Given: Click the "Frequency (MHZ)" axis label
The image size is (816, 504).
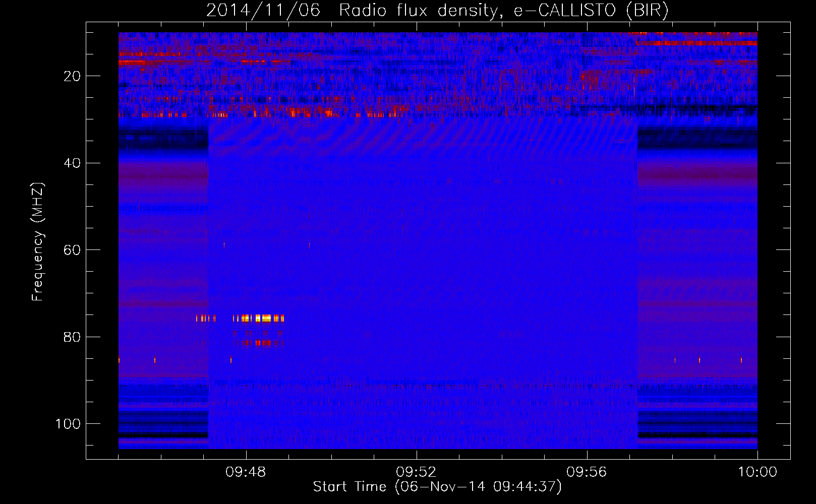Looking at the screenshot, I should pos(38,241).
